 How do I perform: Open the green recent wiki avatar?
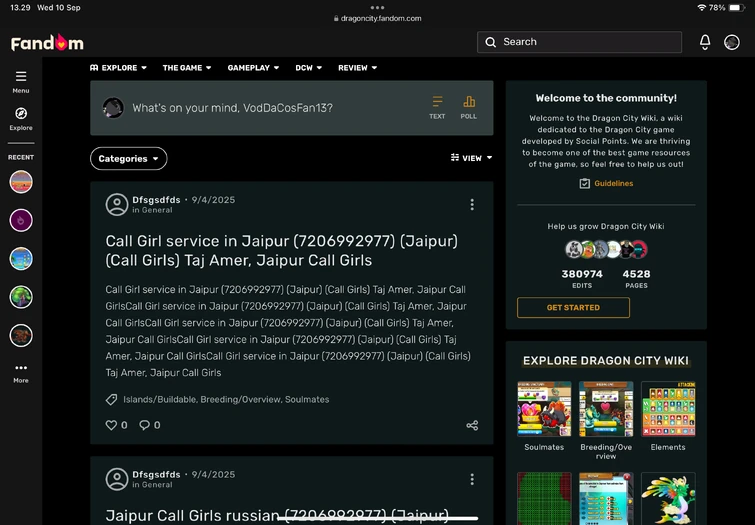coord(21,297)
